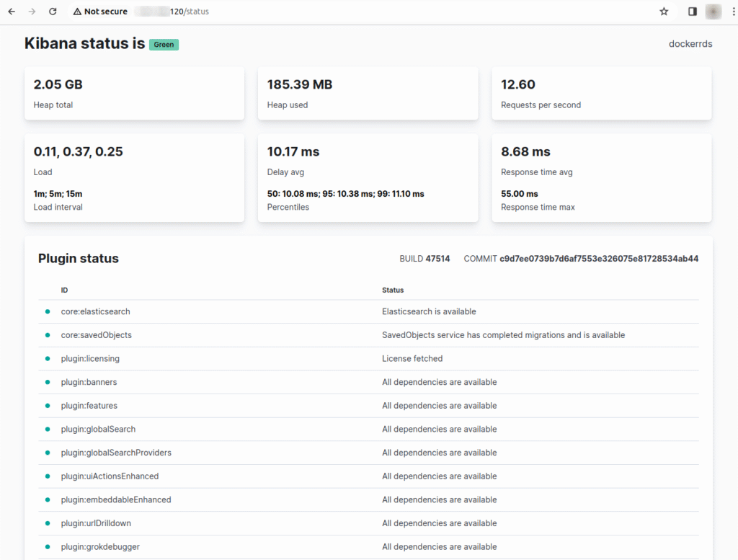The width and height of the screenshot is (738, 560).
Task: Click the Kibana status is heading
Action: pyautogui.click(x=85, y=43)
